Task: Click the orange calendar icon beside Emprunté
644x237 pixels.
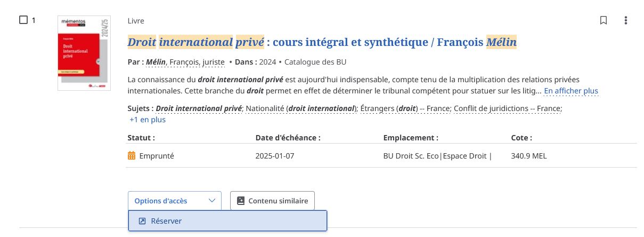Action: tap(132, 156)
